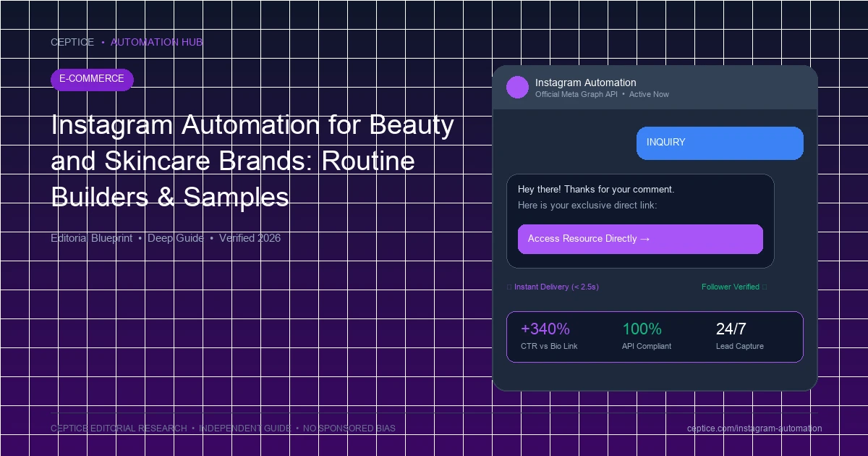Click the AUTOMATION HUB header label
Screen dimensions: 868x456
tap(156, 42)
